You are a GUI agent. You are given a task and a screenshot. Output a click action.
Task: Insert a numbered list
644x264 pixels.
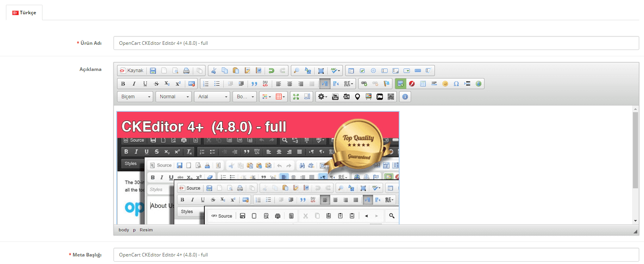[206, 84]
